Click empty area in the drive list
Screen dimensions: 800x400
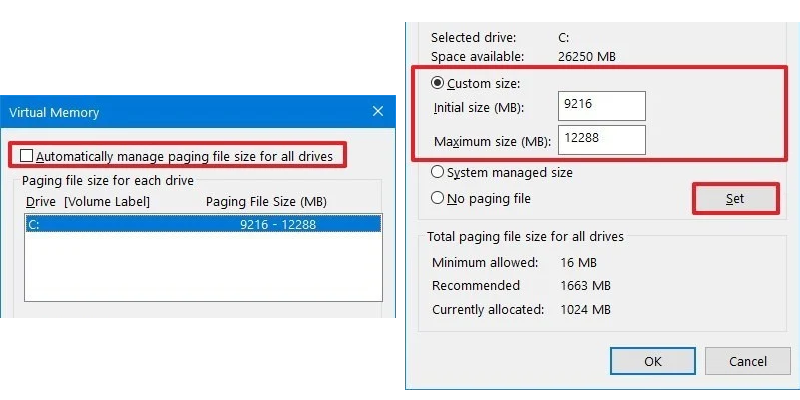(203, 266)
